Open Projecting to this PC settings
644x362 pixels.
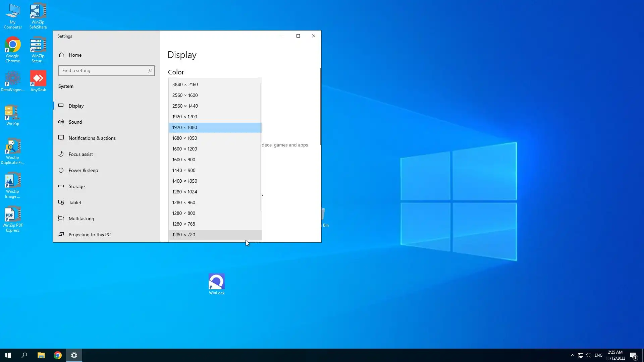89,235
